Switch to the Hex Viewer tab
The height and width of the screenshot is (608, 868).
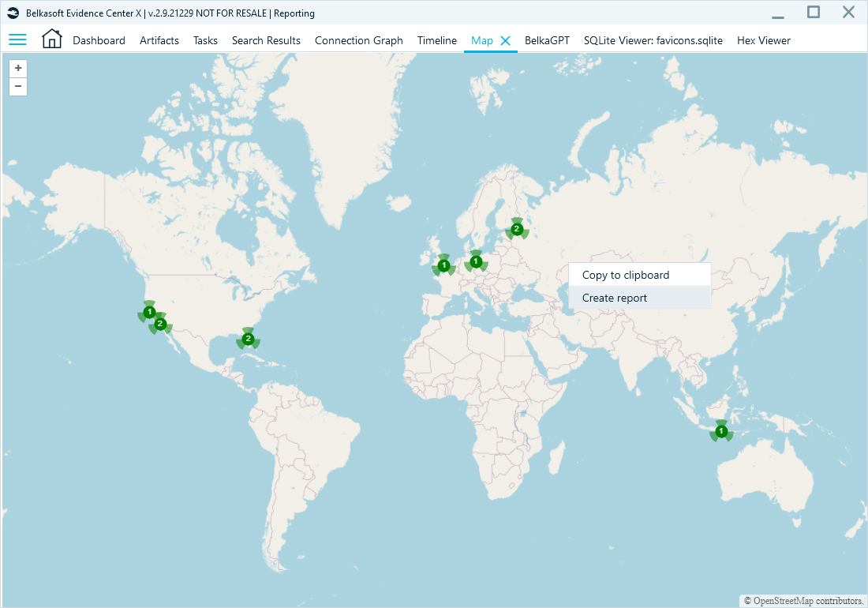(763, 40)
